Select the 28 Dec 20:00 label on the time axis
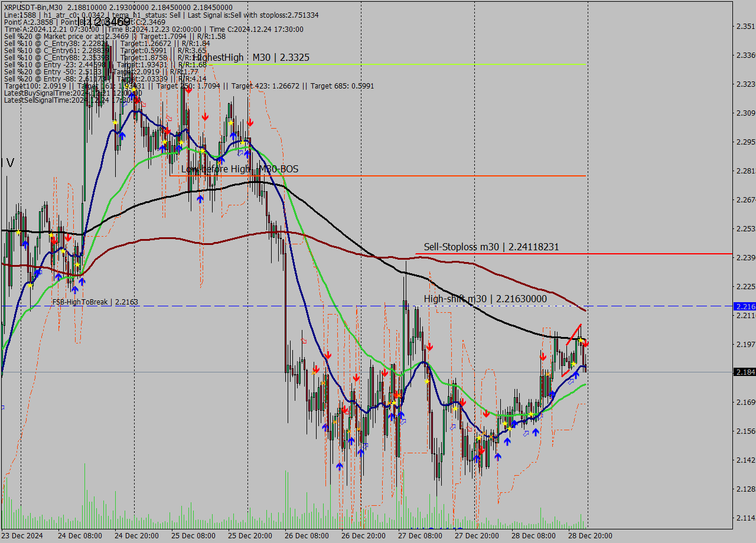 (x=591, y=535)
